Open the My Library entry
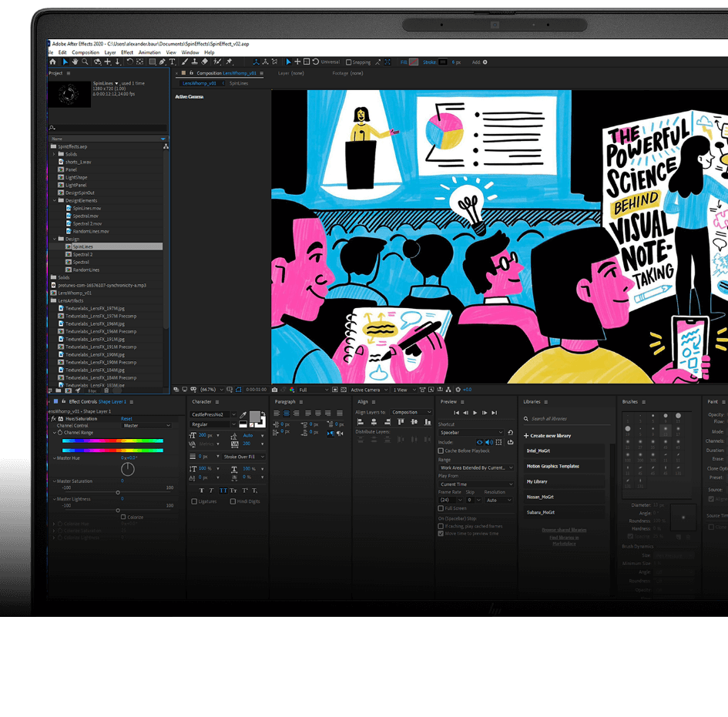 (564, 481)
